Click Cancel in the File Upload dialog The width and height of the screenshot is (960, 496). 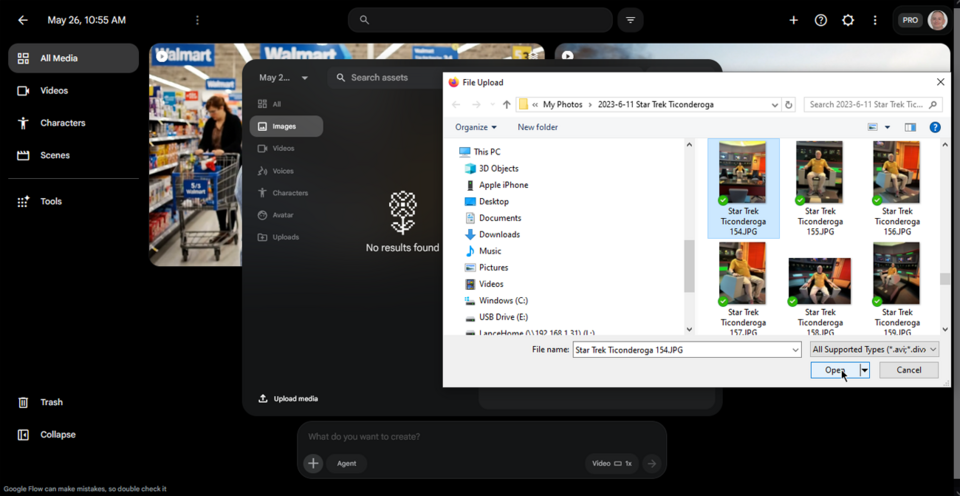[909, 370]
